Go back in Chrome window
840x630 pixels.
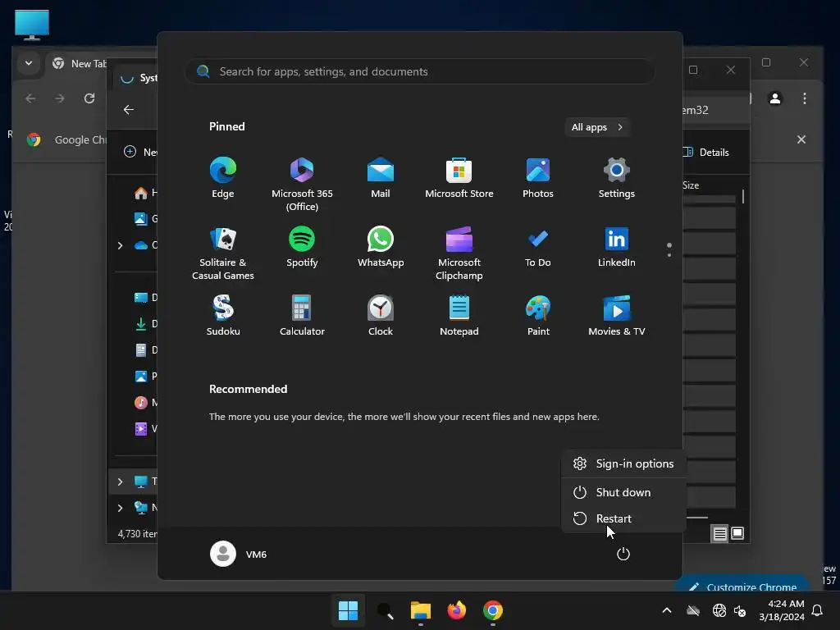(x=30, y=98)
